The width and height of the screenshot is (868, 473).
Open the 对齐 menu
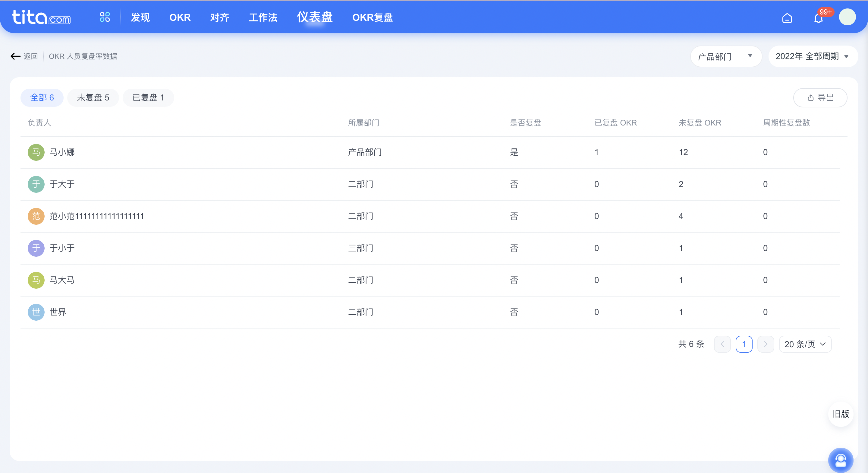coord(220,17)
